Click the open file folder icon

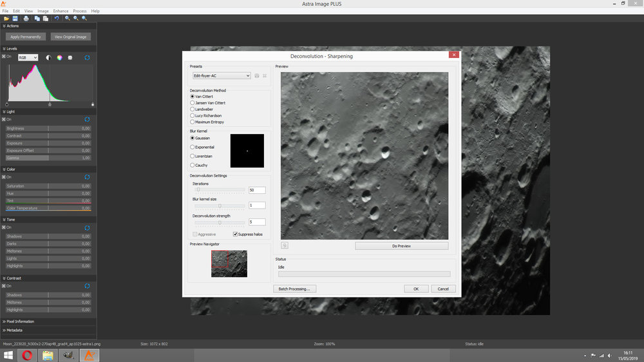pos(6,18)
